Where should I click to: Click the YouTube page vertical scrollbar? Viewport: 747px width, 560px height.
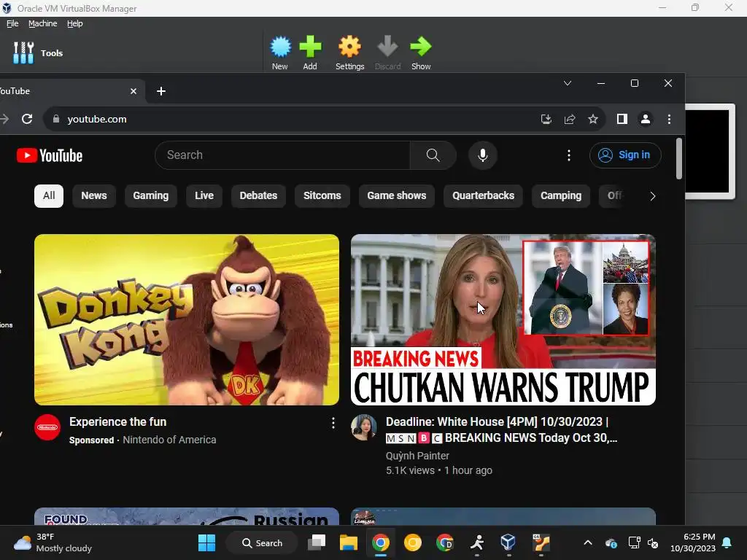pyautogui.click(x=679, y=159)
